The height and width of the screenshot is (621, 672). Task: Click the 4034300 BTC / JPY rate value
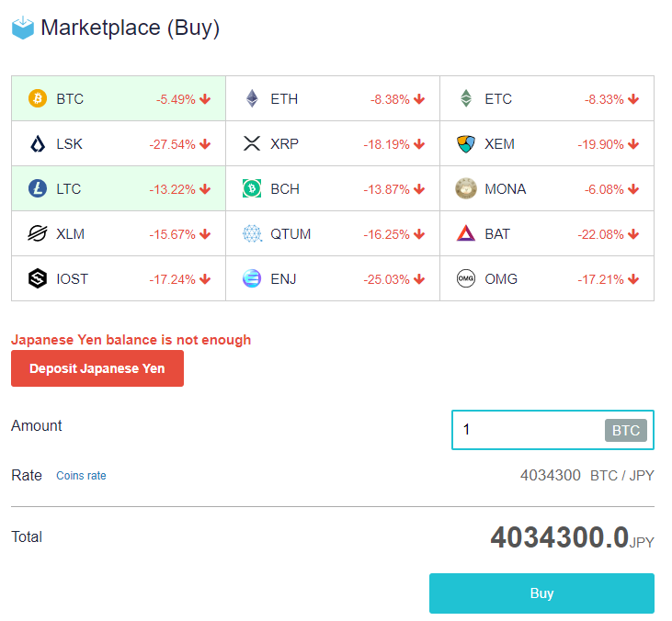click(x=587, y=475)
